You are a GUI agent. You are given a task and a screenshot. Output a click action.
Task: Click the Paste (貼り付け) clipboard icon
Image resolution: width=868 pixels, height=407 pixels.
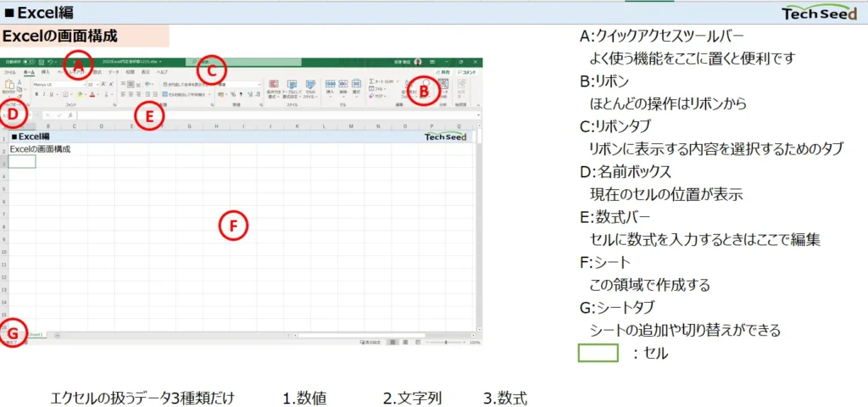9,84
